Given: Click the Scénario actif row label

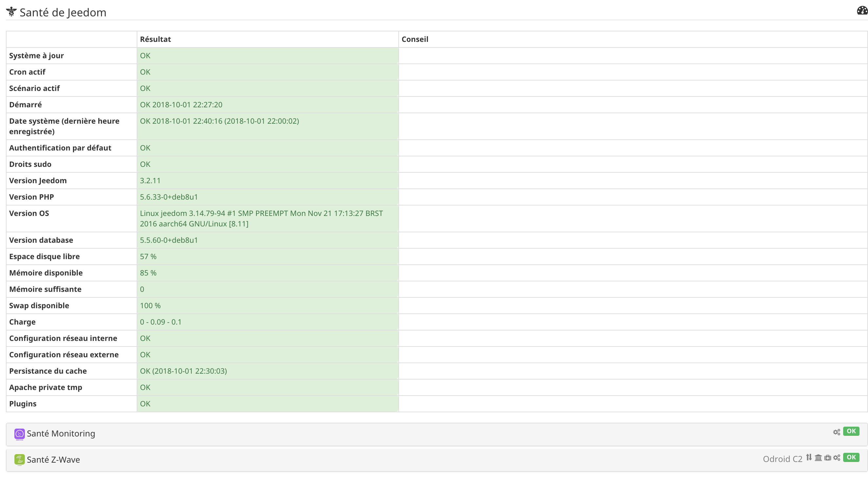Looking at the screenshot, I should click(x=34, y=88).
